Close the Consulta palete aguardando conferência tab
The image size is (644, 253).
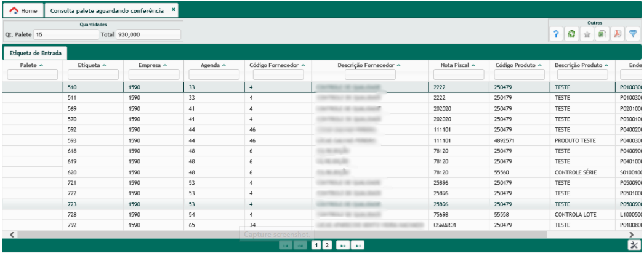coord(174,9)
